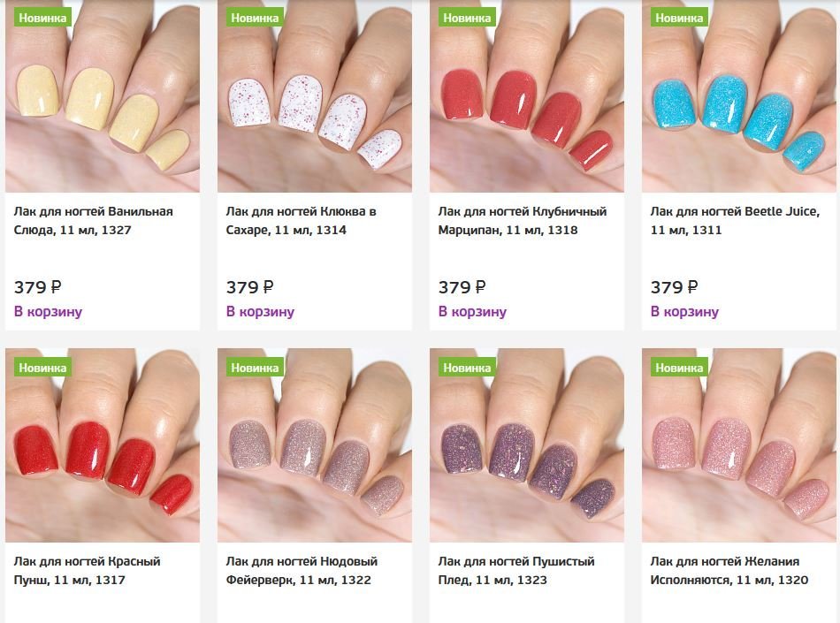This screenshot has height=623, width=840.
Task: Add Ванильная Слюда to cart via В корзину
Action: pyautogui.click(x=49, y=311)
